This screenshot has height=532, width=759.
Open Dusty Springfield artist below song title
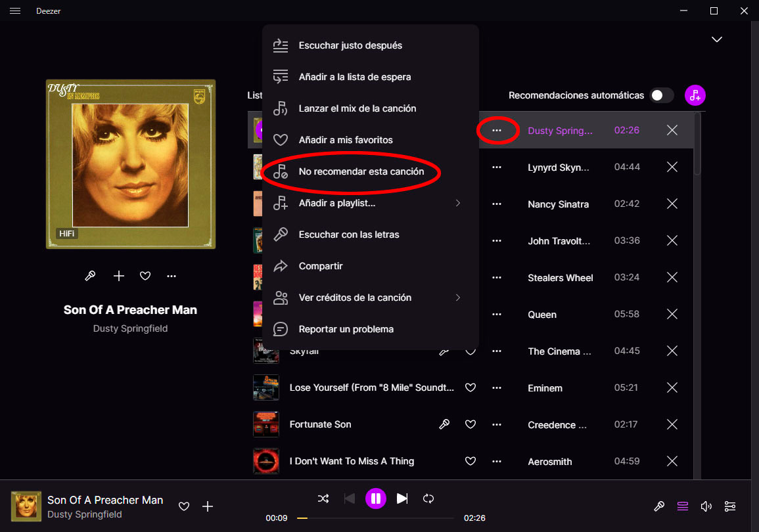[x=130, y=328]
